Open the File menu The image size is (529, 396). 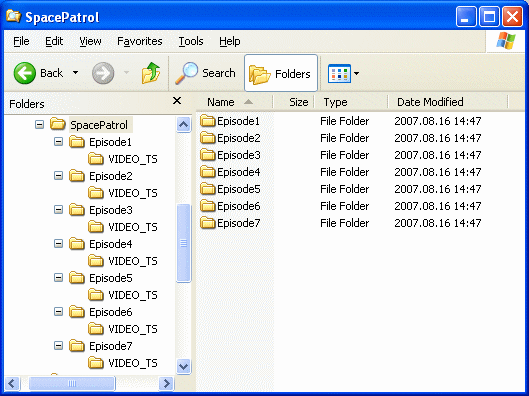point(21,41)
